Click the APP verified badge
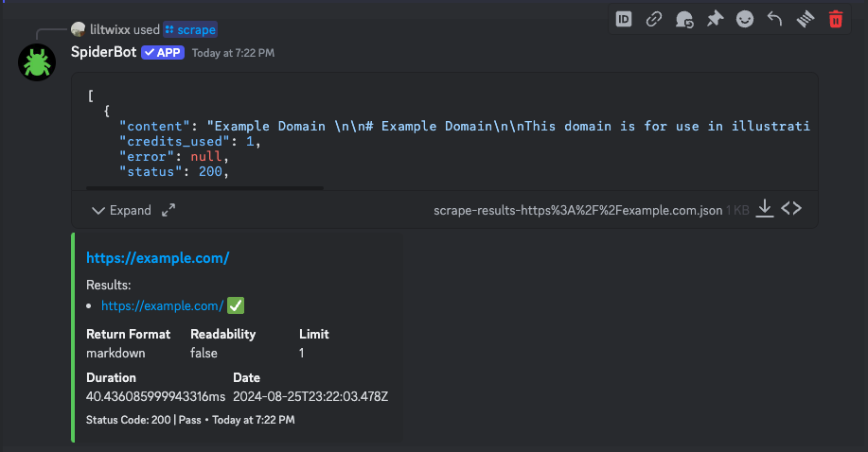 [x=163, y=53]
